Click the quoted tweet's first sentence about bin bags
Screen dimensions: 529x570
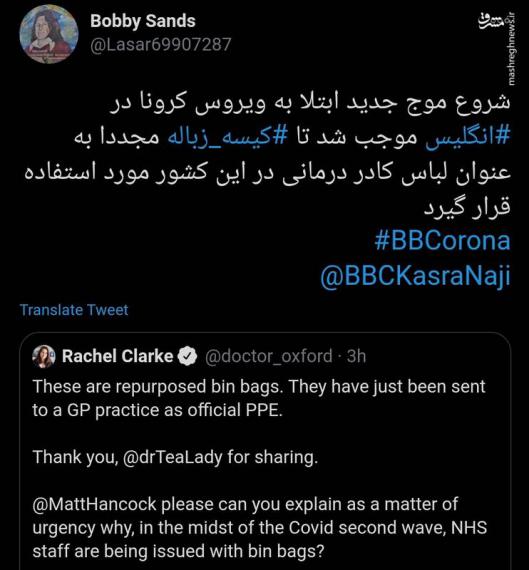(157, 386)
